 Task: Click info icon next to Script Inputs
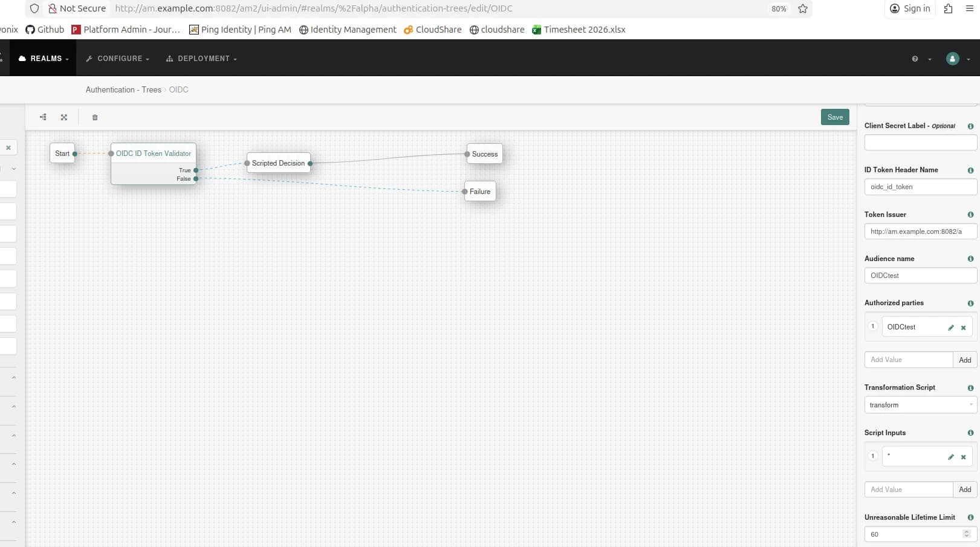point(970,433)
